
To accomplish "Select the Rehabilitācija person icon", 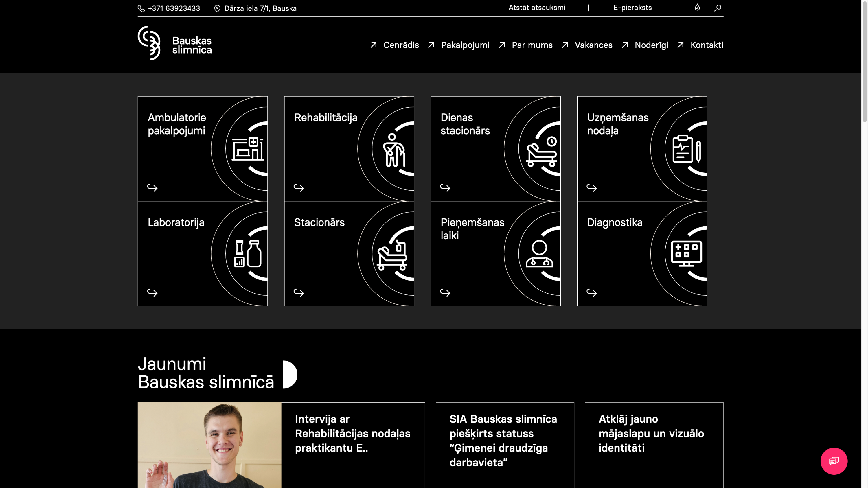I will [393, 150].
